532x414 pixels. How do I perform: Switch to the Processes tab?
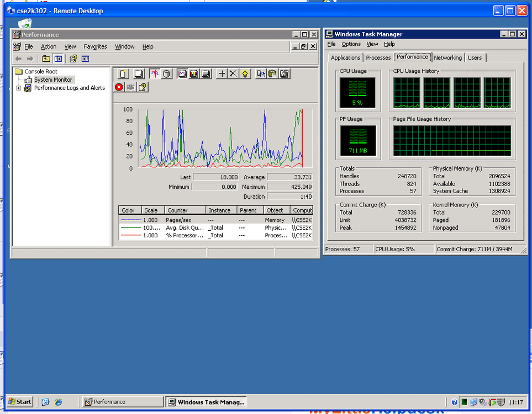click(378, 57)
